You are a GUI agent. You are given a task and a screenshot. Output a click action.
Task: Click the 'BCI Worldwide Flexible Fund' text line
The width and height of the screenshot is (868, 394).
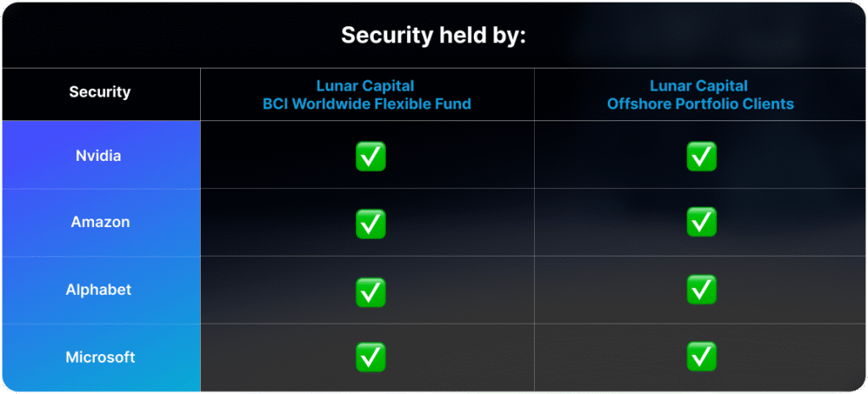pos(367,103)
